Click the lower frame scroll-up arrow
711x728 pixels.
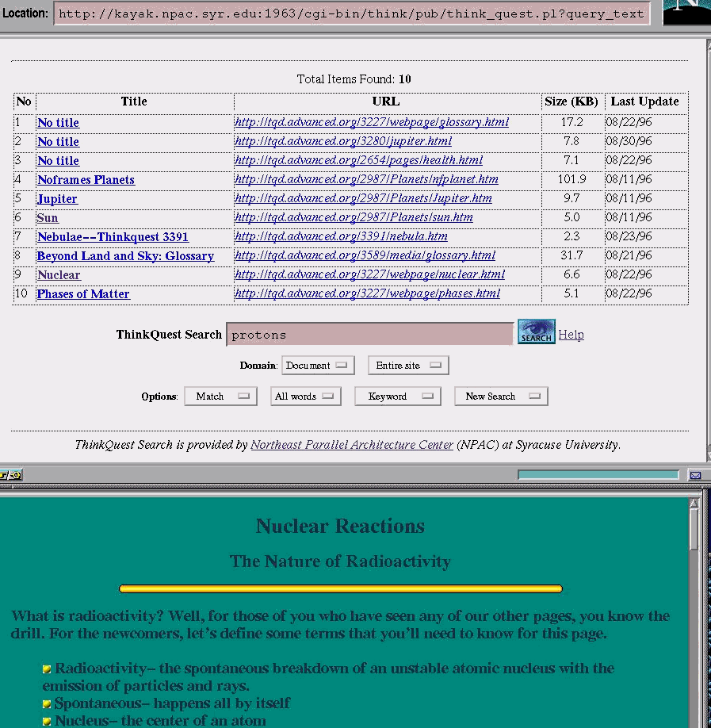pos(694,504)
